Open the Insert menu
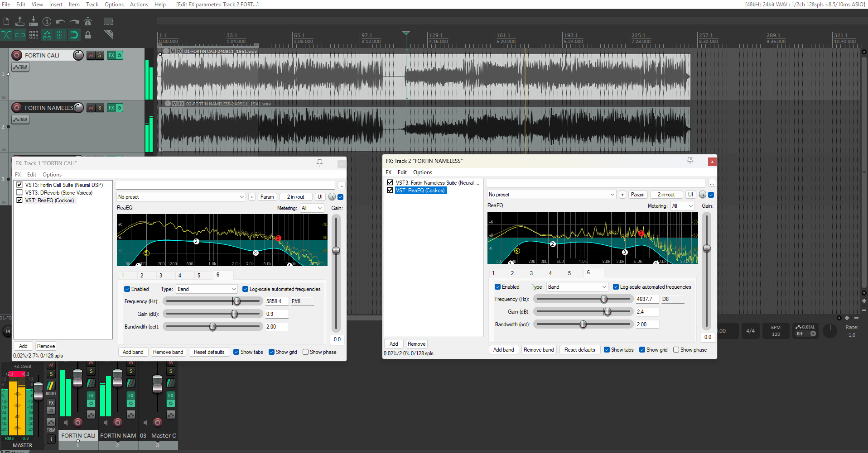 56,5
